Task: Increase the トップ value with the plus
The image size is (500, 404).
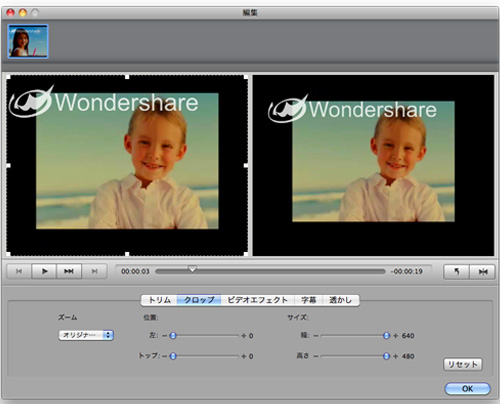Action: pyautogui.click(x=244, y=356)
